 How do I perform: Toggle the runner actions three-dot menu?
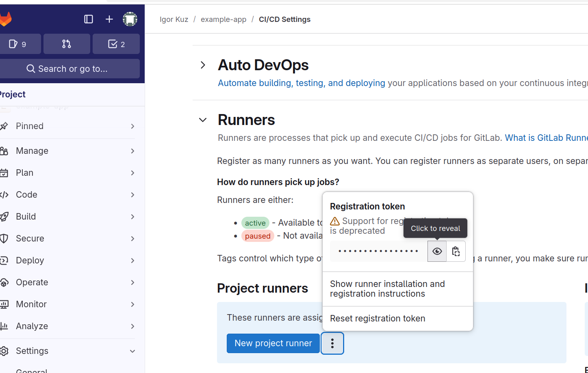pos(332,343)
